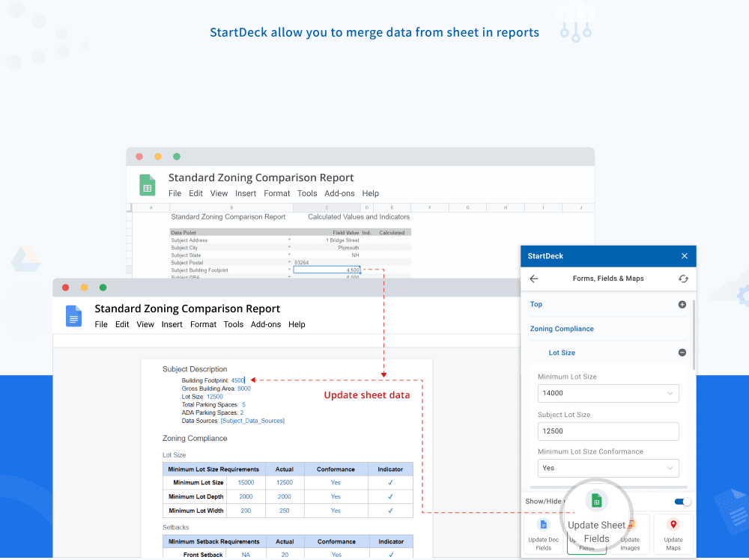This screenshot has height=560, width=749.
Task: Open Tools menu in document window
Action: click(x=234, y=325)
